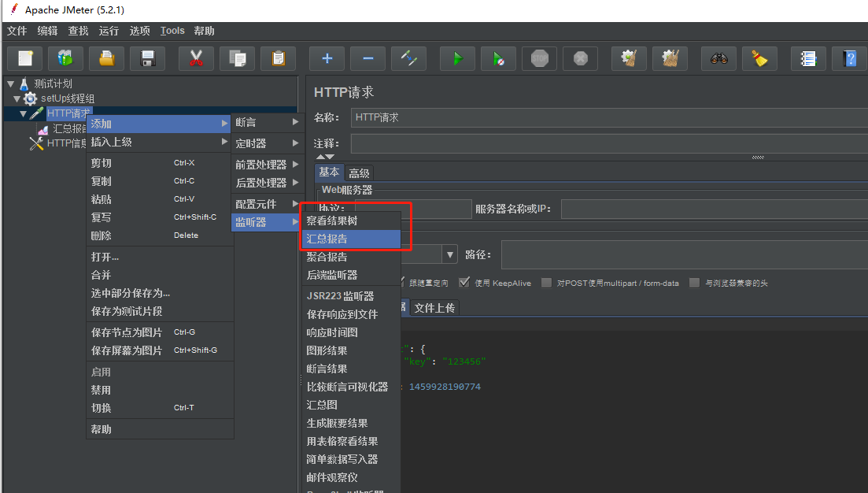Toggle the Use KeepAlive checkbox
Image resolution: width=868 pixels, height=493 pixels.
[464, 283]
